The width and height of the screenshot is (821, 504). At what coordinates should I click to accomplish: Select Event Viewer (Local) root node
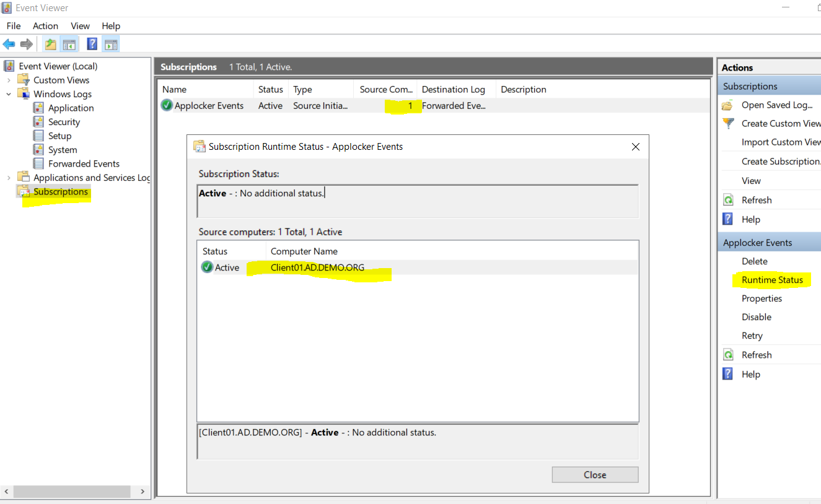[58, 66]
